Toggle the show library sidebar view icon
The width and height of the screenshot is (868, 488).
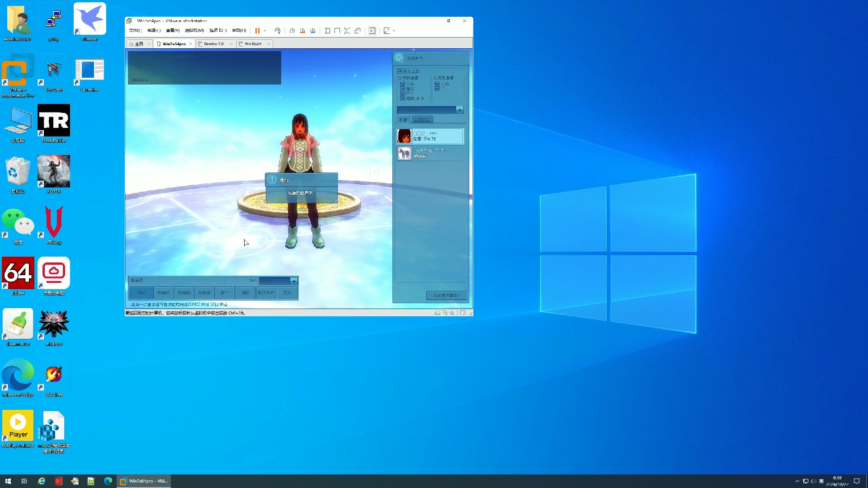[327, 31]
